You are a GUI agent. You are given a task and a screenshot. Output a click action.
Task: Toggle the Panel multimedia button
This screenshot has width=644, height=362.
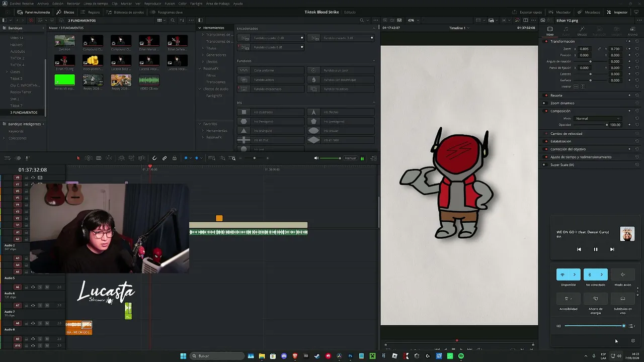tap(34, 12)
